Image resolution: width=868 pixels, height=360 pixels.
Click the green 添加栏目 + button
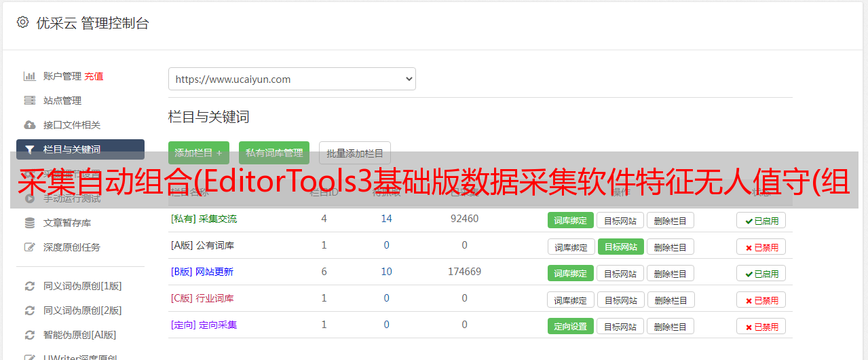tap(199, 153)
